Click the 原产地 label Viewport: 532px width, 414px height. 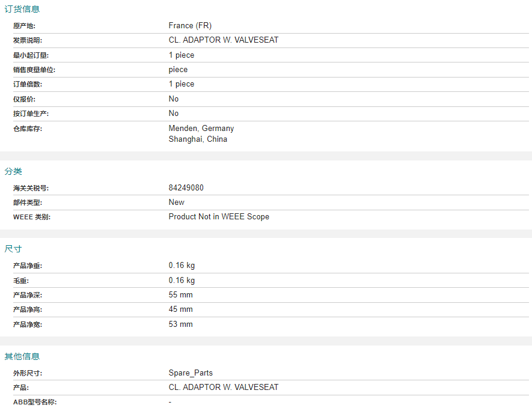pyautogui.click(x=24, y=26)
